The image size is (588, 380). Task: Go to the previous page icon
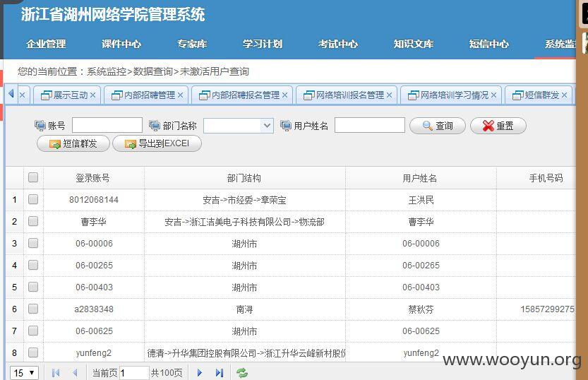tap(75, 373)
